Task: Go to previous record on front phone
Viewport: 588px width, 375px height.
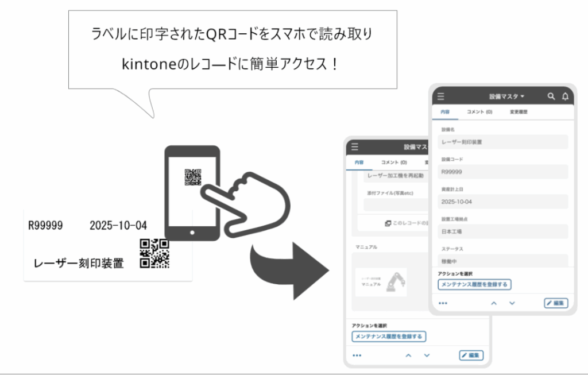Action: (x=493, y=303)
